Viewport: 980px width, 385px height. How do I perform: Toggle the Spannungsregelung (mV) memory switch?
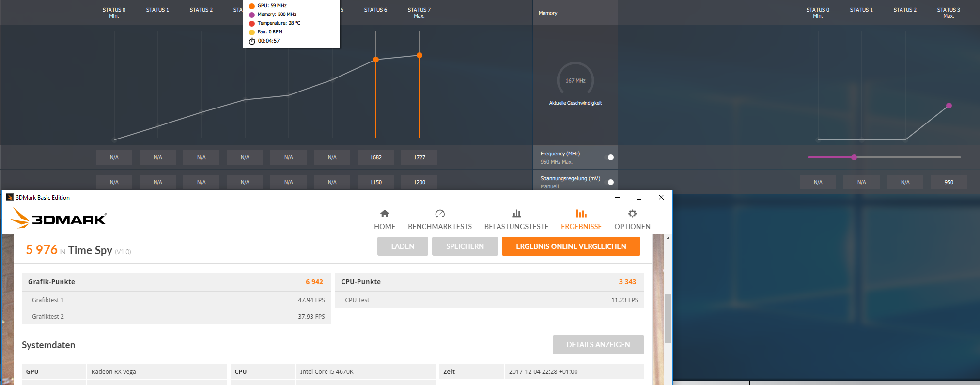pos(611,182)
